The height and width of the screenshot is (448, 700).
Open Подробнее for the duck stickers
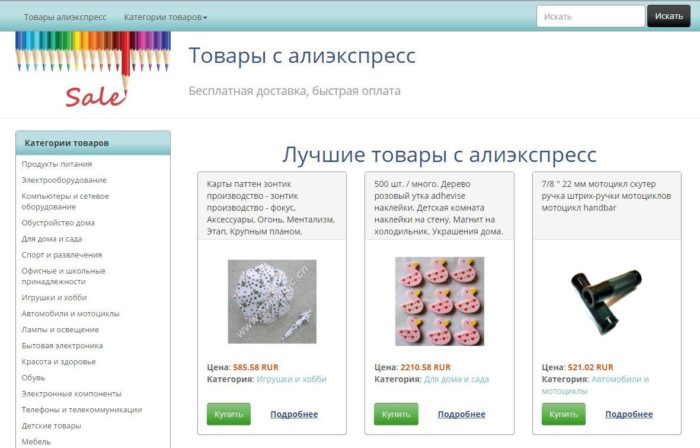(462, 414)
